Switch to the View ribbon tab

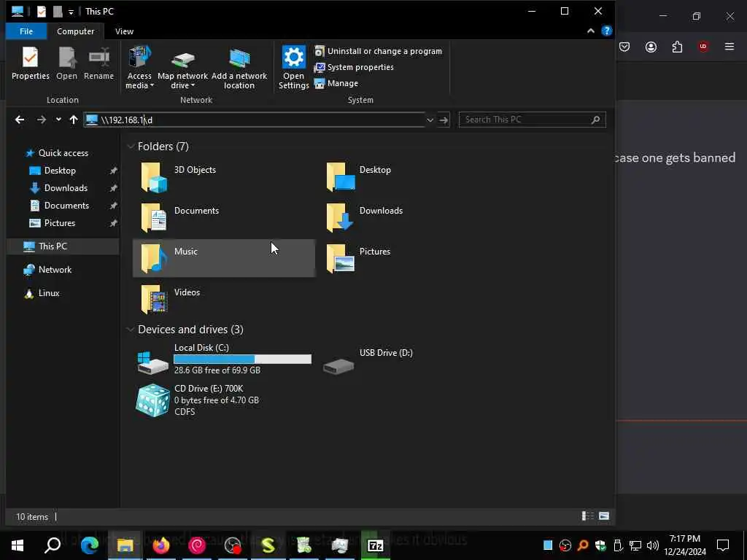point(124,31)
